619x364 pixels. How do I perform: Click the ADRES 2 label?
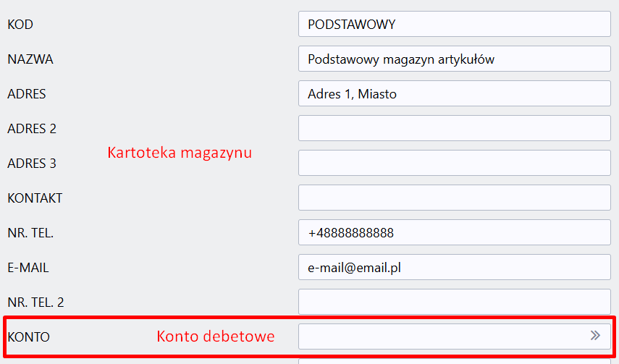32,129
